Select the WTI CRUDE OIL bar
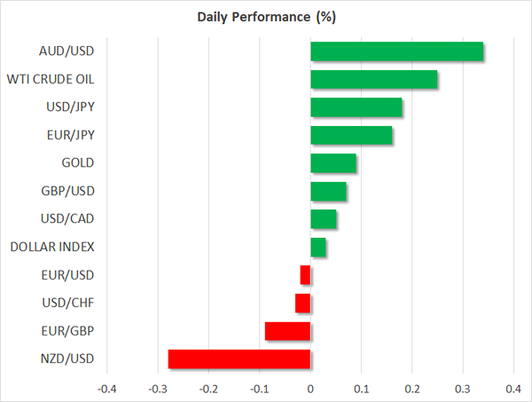Screen dimensions: 532x402 pos(373,80)
